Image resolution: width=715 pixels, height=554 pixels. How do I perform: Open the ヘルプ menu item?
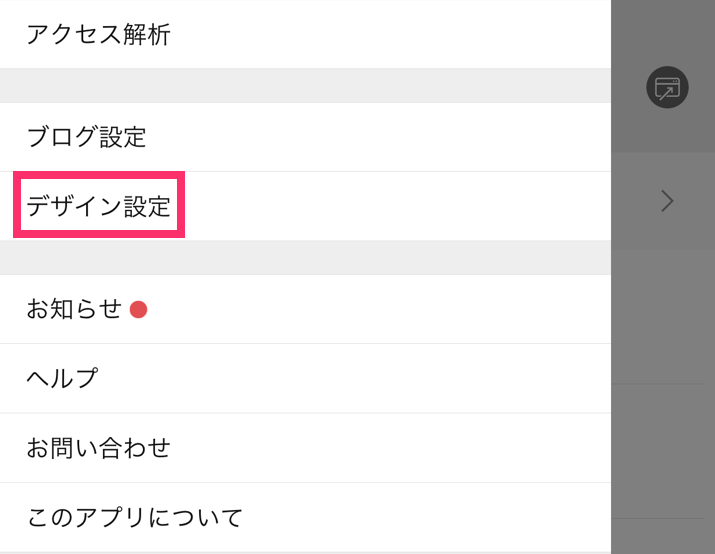click(x=62, y=378)
